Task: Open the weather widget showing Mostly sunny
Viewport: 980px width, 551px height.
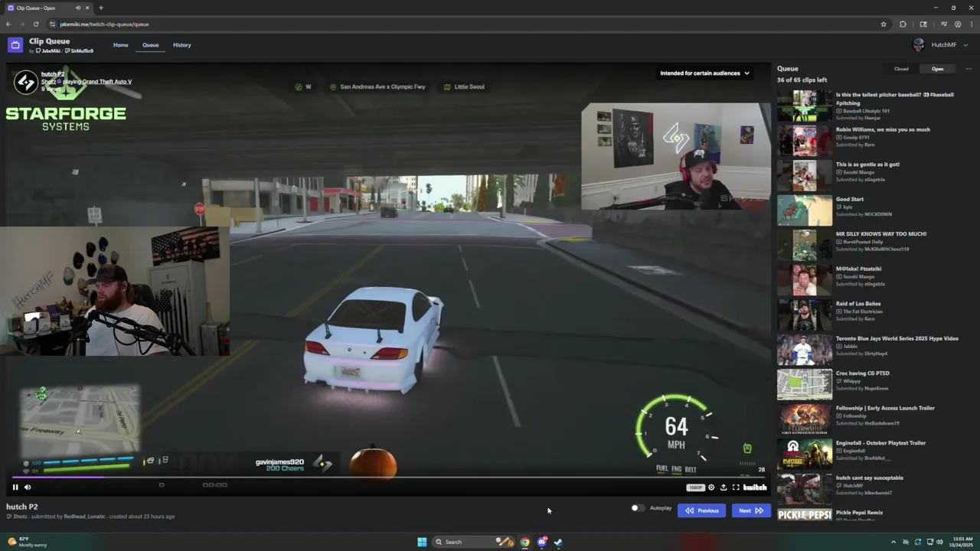Action: click(x=28, y=542)
